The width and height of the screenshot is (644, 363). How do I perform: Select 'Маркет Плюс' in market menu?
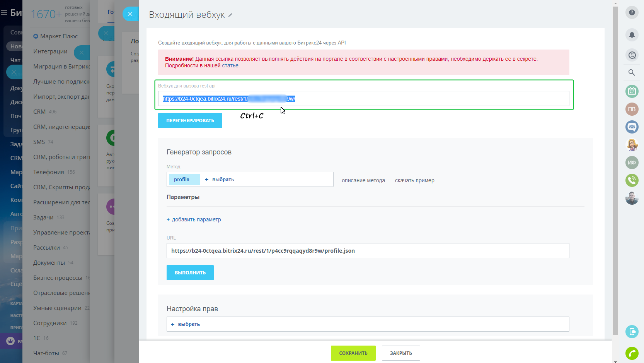[56, 36]
